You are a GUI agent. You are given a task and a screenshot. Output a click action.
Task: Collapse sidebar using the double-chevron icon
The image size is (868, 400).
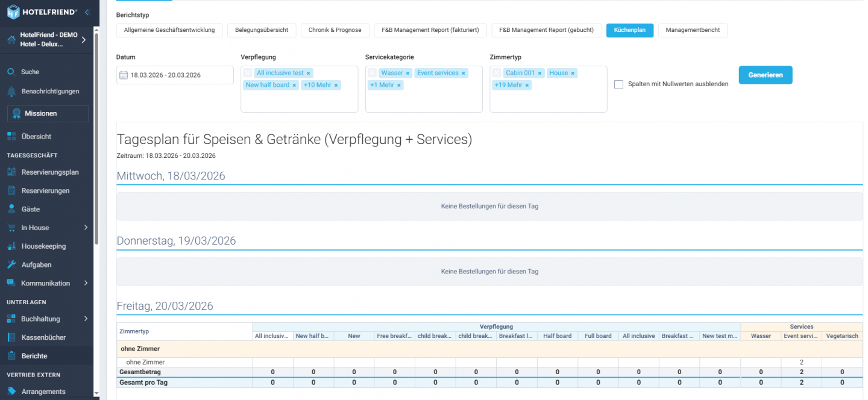87,12
